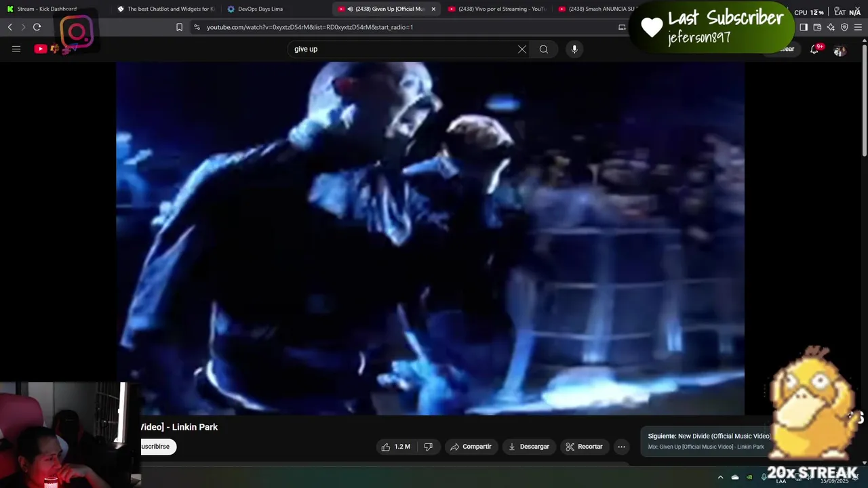Go back to previous page
Screen dimensions: 868x488
click(x=10, y=27)
